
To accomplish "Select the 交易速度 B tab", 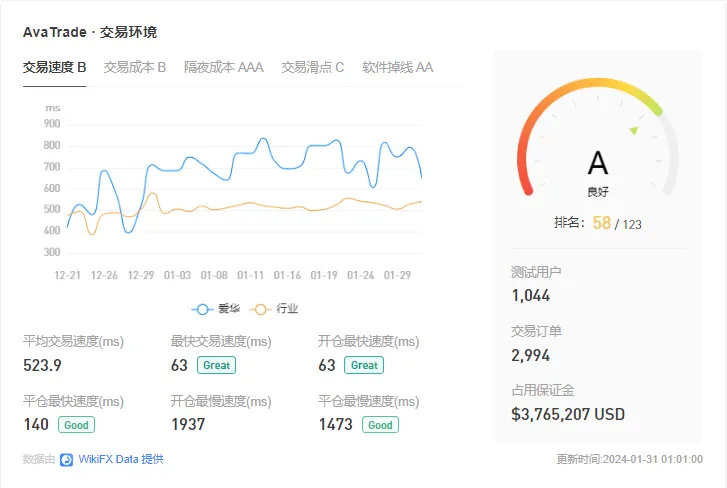I will [x=55, y=68].
